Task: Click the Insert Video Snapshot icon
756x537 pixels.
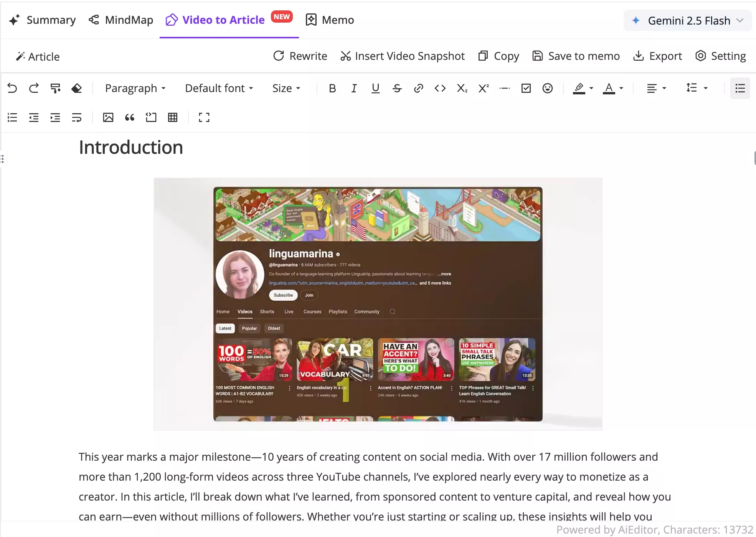Action: [345, 56]
